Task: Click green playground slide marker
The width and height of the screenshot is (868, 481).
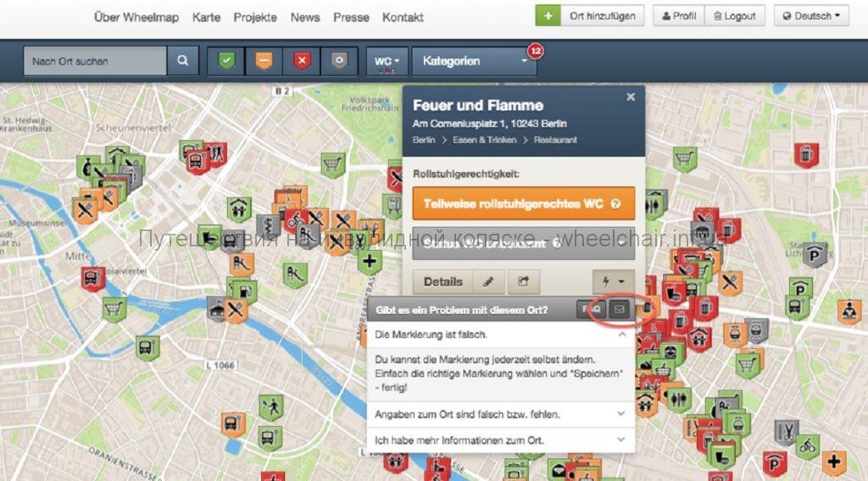Action: 294,274
